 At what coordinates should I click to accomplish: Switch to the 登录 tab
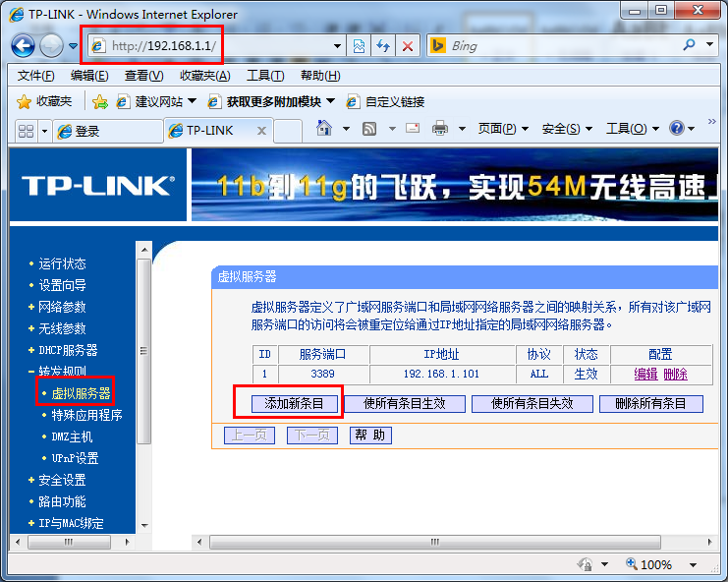coord(108,132)
